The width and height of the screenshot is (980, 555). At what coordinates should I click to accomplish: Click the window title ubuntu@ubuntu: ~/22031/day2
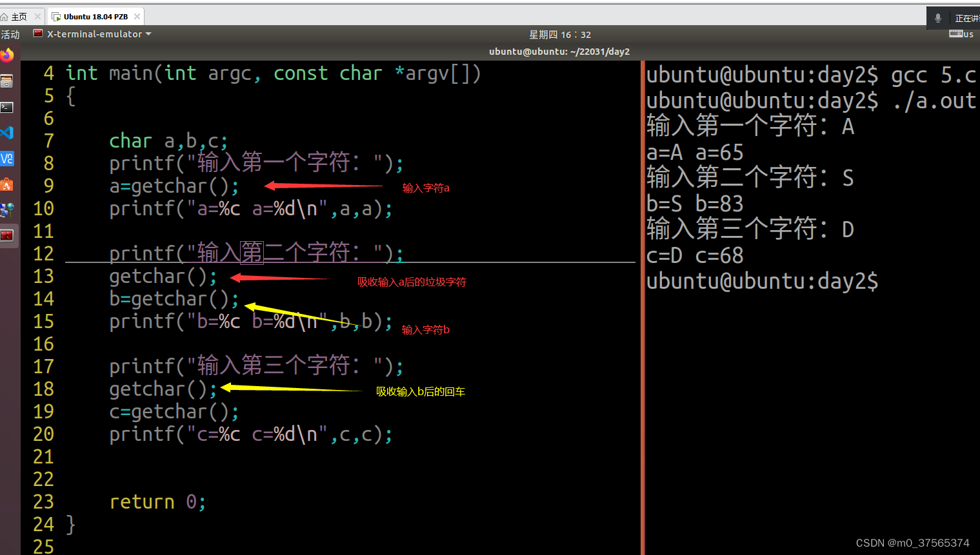[x=559, y=52]
